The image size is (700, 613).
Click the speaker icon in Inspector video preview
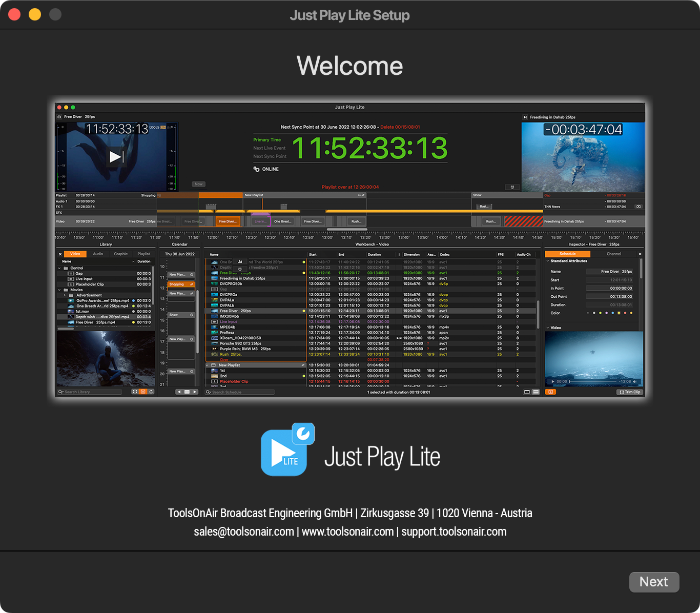(x=635, y=381)
